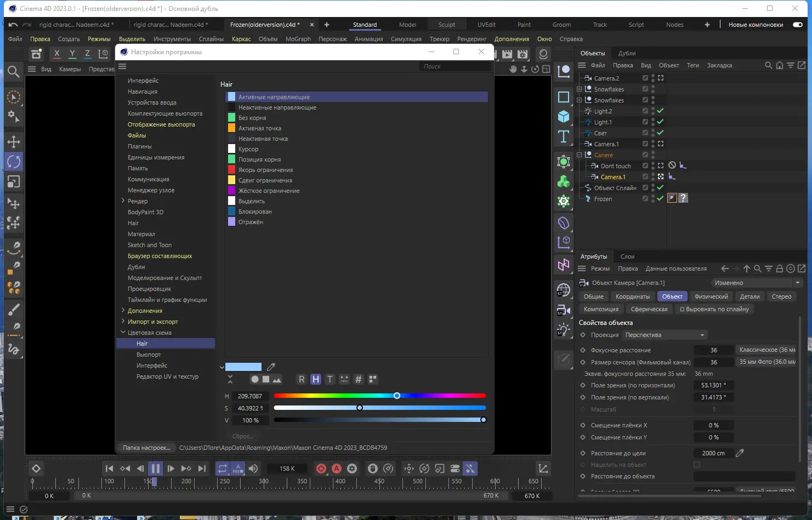Add a Cube primitive from the palette
The image size is (812, 520).
[564, 117]
